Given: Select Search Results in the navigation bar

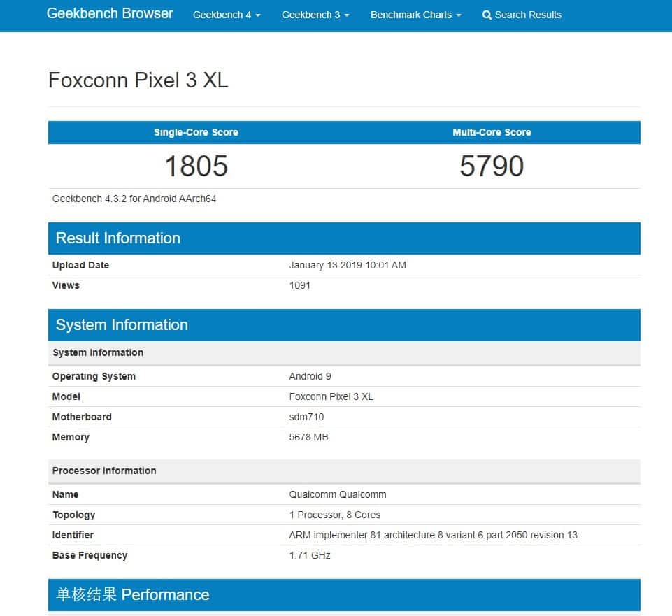Looking at the screenshot, I should coord(527,14).
